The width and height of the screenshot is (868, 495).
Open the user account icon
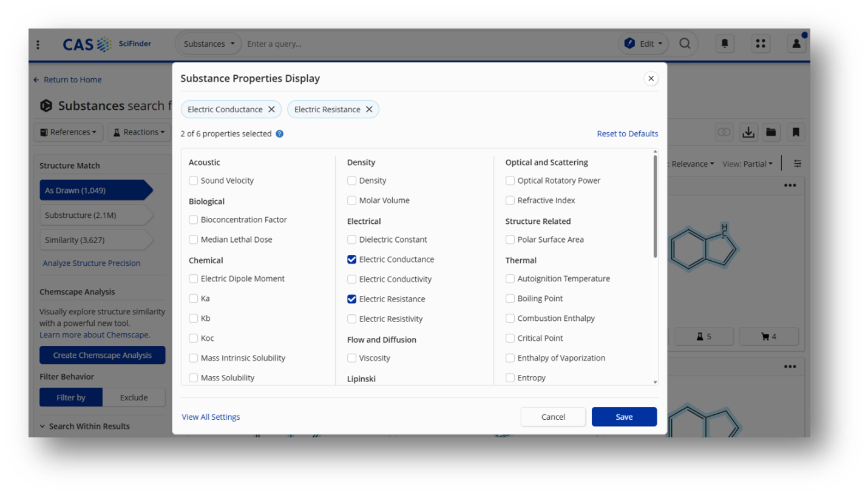[x=796, y=44]
